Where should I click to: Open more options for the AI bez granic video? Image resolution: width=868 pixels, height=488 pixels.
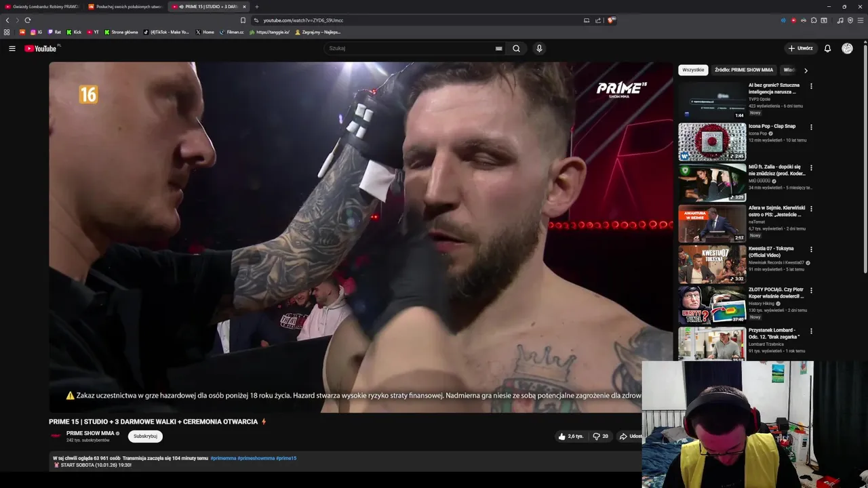(811, 86)
